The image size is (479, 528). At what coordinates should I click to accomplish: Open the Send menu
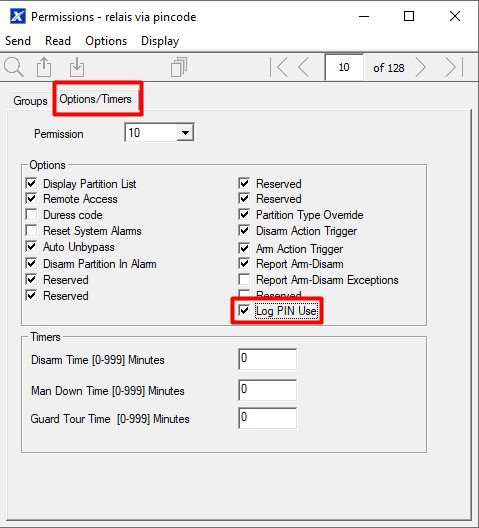(x=18, y=41)
